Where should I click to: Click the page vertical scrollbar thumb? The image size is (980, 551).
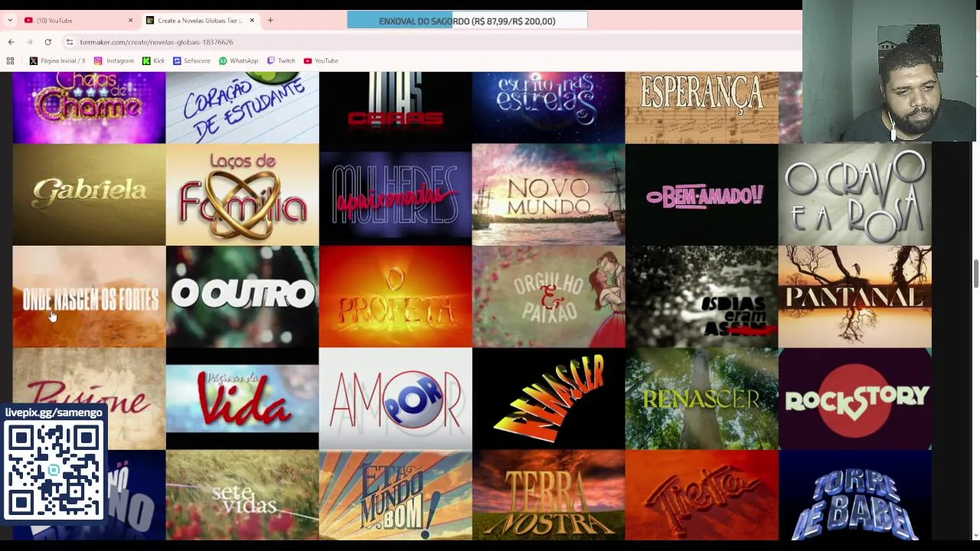(975, 274)
